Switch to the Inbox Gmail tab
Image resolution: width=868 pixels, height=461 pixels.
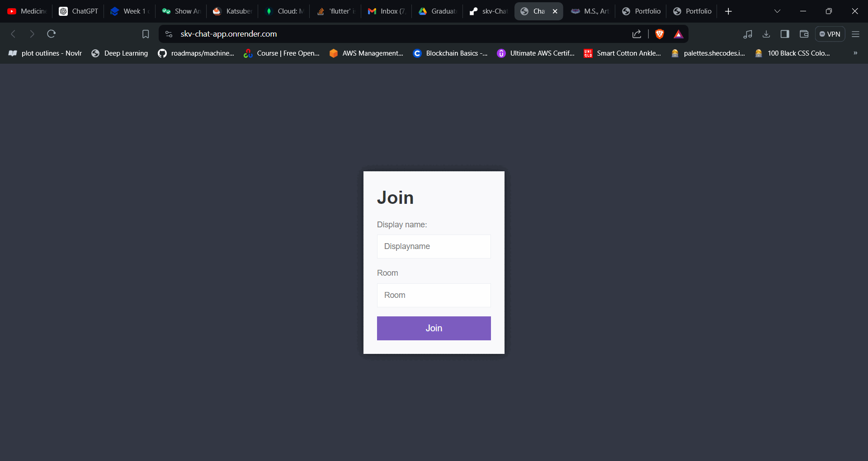[x=387, y=11]
